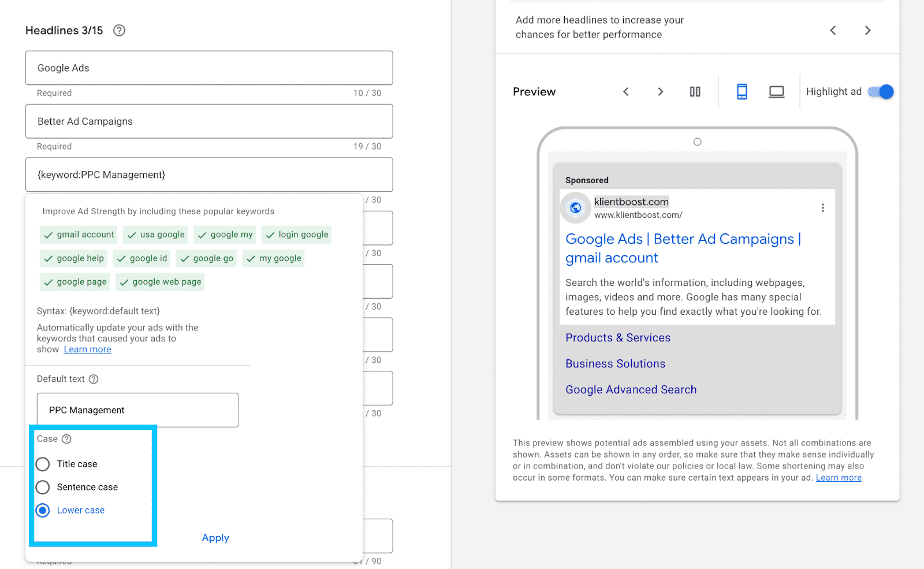Focus the 'Better Ad Campaigns' headline field
Image resolution: width=924 pixels, height=569 pixels.
(x=209, y=121)
